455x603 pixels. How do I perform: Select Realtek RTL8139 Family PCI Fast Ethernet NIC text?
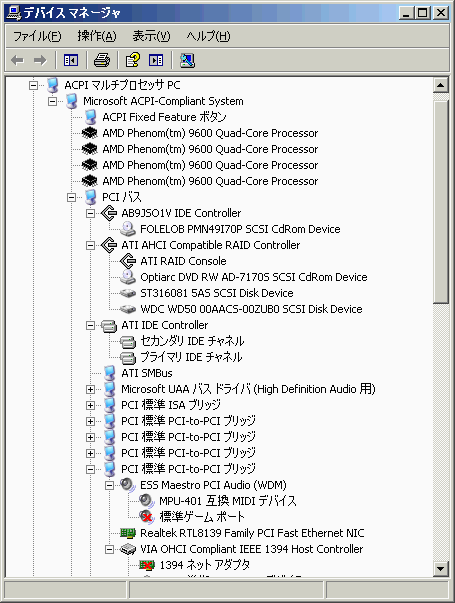point(252,533)
